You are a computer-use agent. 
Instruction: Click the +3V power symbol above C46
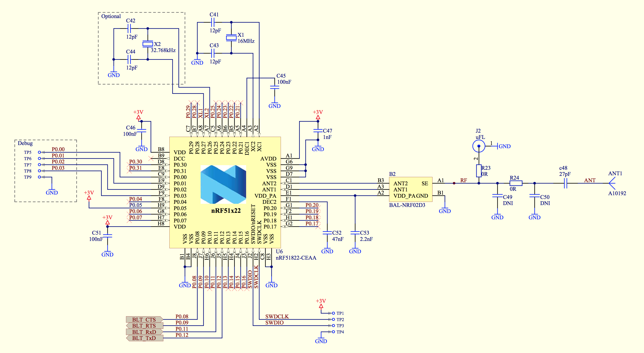click(139, 115)
